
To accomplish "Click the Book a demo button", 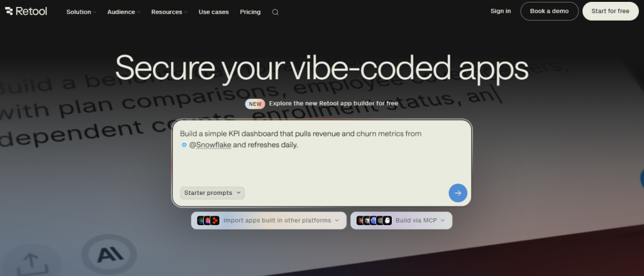I will pos(549,11).
